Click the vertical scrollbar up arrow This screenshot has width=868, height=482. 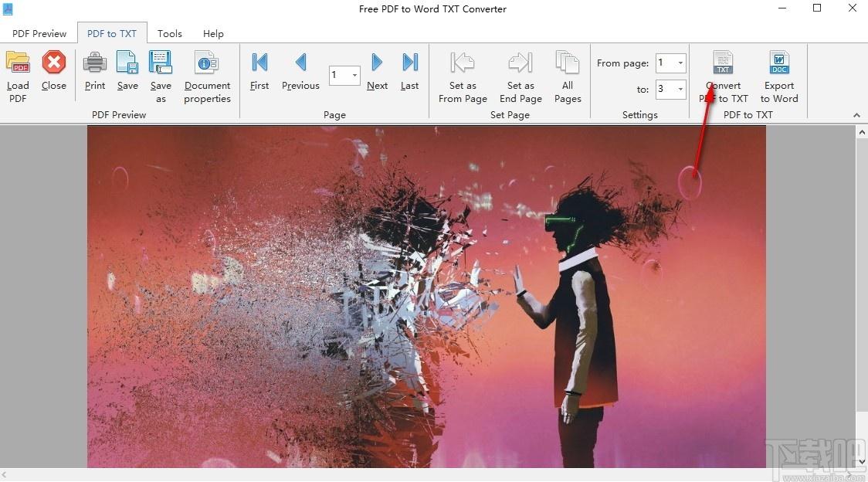pyautogui.click(x=862, y=132)
